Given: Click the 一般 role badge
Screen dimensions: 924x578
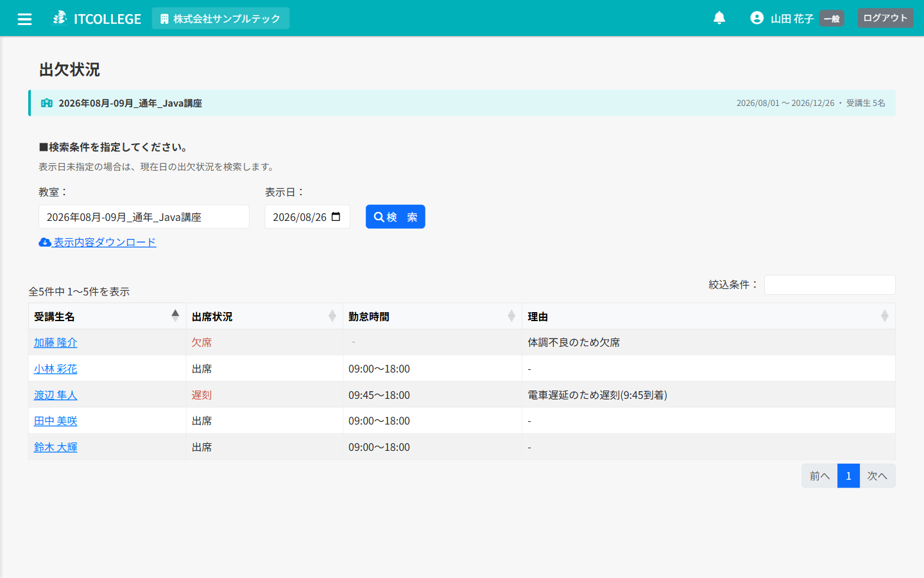Looking at the screenshot, I should (x=832, y=19).
